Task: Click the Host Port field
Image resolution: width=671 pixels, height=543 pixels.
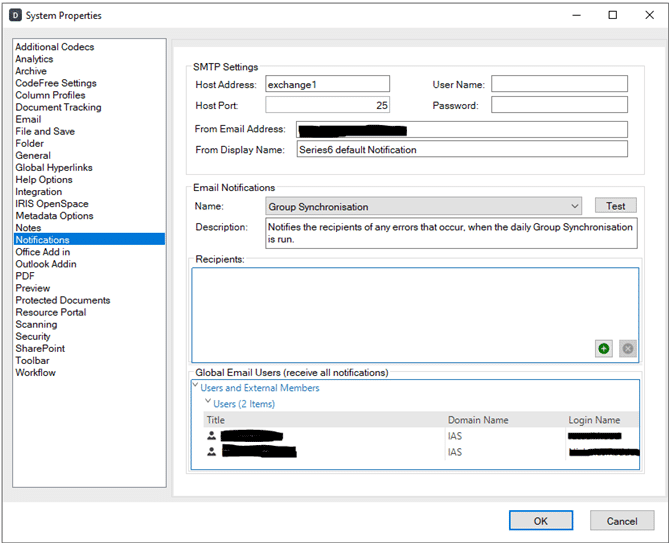Action: 327,105
